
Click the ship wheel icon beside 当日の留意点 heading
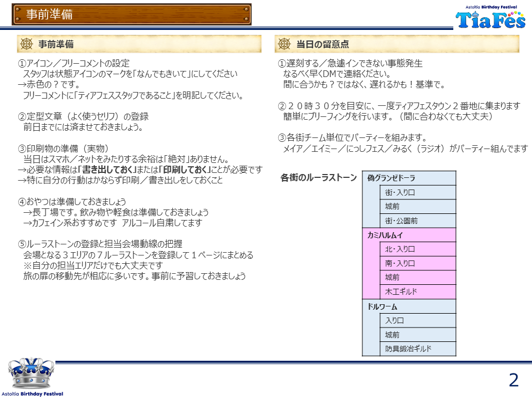(284, 44)
